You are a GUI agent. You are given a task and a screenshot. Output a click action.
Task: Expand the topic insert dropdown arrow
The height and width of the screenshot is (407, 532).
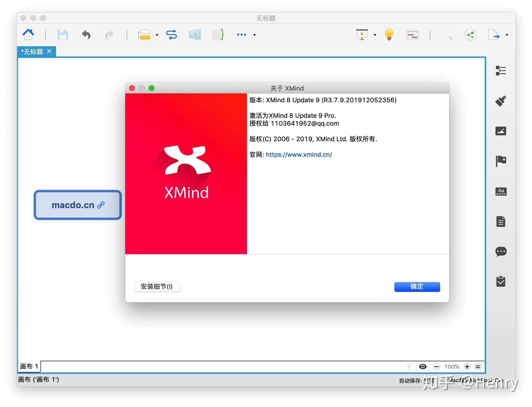click(157, 35)
